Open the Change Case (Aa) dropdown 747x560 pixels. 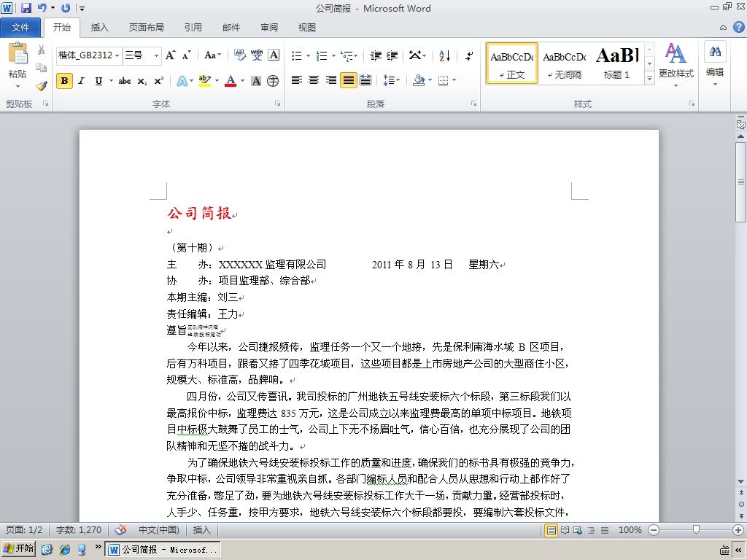pyautogui.click(x=212, y=55)
